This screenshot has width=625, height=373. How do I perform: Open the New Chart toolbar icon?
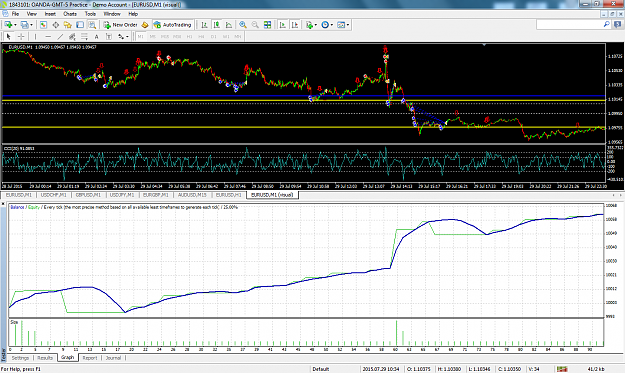pyautogui.click(x=8, y=25)
